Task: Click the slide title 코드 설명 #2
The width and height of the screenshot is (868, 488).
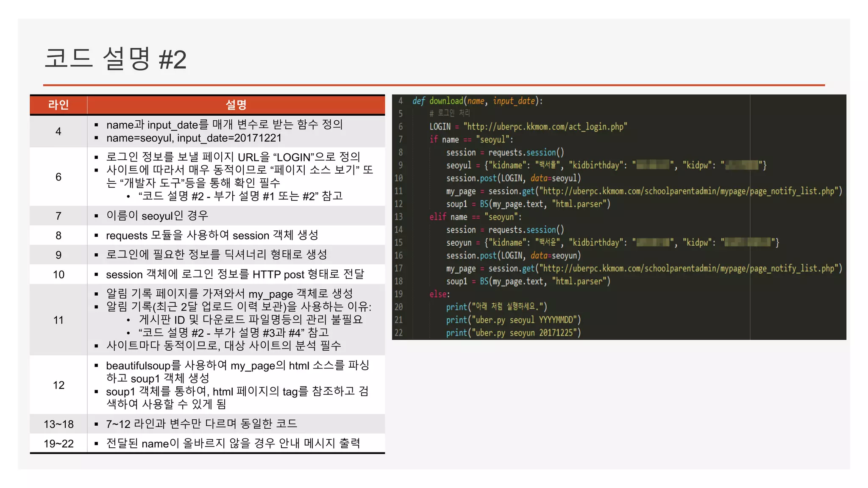Action: tap(115, 58)
